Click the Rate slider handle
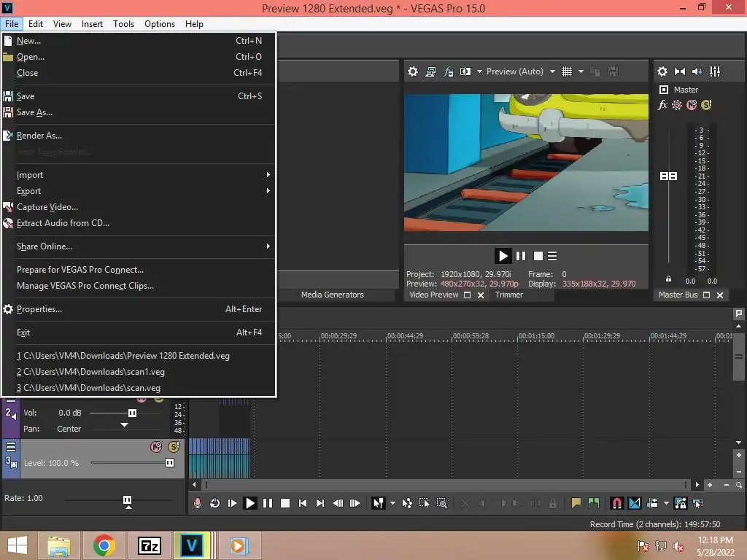Viewport: 747px width, 560px height. pyautogui.click(x=127, y=500)
